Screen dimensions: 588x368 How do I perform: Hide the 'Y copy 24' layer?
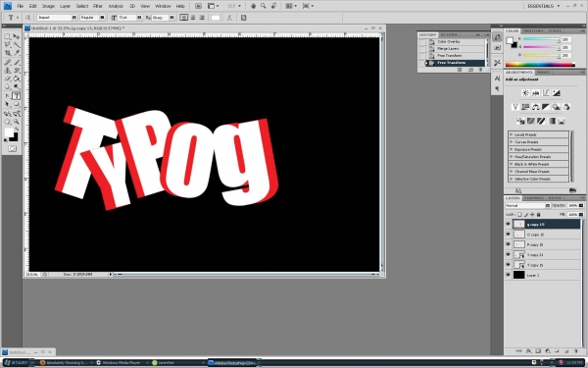pos(508,254)
